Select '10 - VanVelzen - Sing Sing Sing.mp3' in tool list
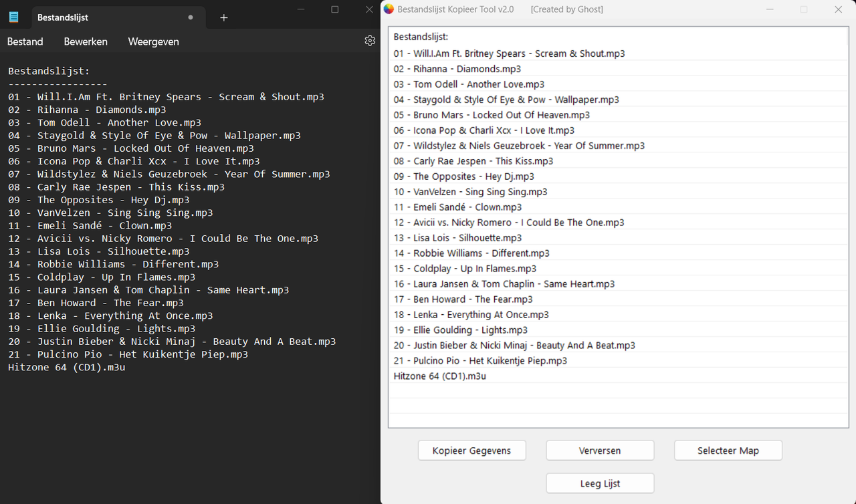 point(619,192)
